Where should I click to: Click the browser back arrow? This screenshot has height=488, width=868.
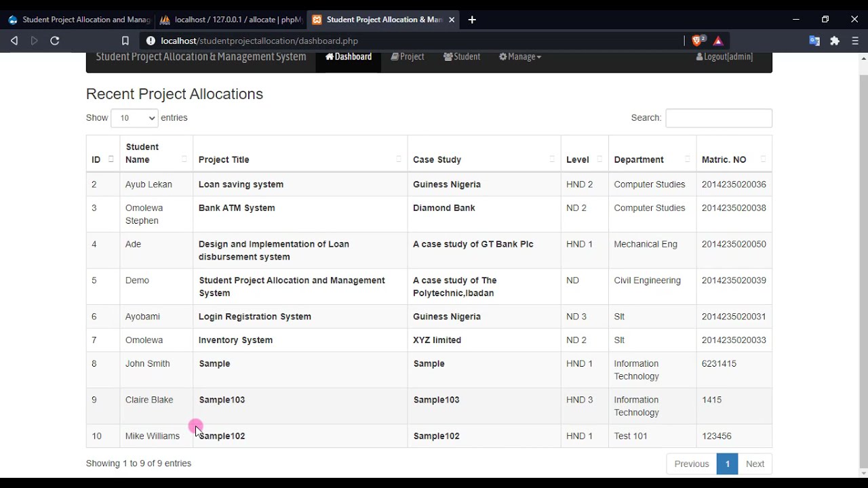pyautogui.click(x=14, y=41)
